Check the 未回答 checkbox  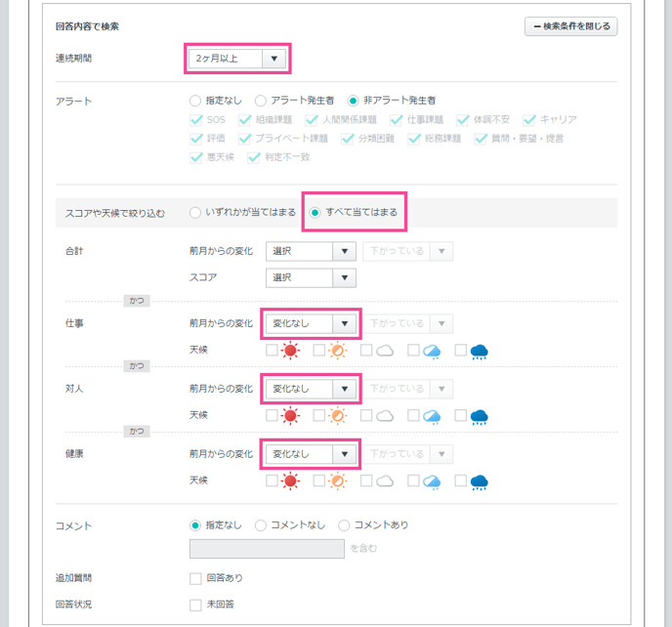click(x=195, y=605)
